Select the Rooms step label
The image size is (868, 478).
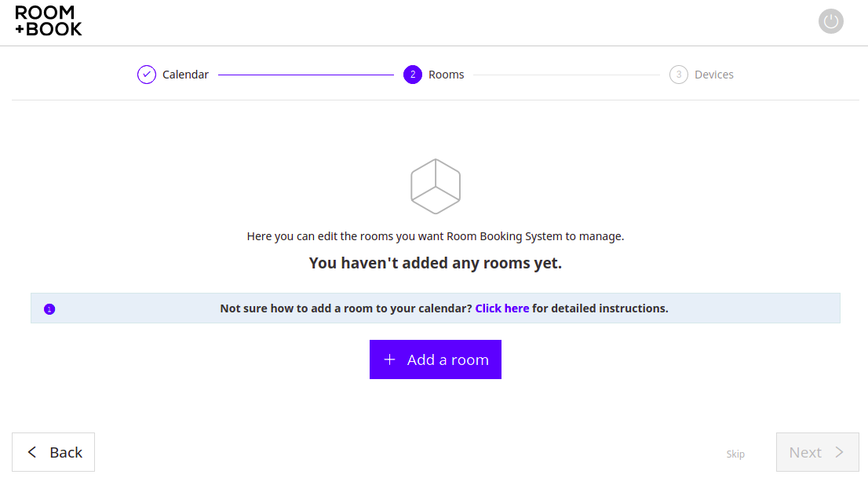click(x=447, y=75)
